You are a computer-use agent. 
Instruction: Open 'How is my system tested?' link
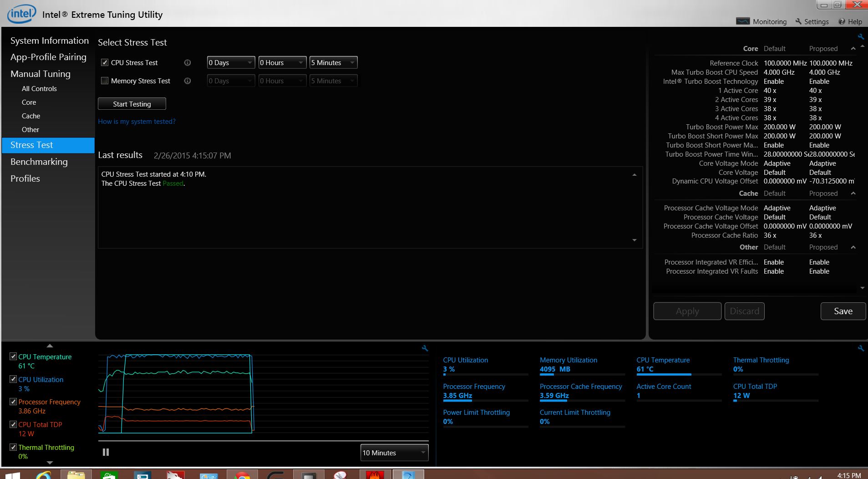tap(137, 122)
